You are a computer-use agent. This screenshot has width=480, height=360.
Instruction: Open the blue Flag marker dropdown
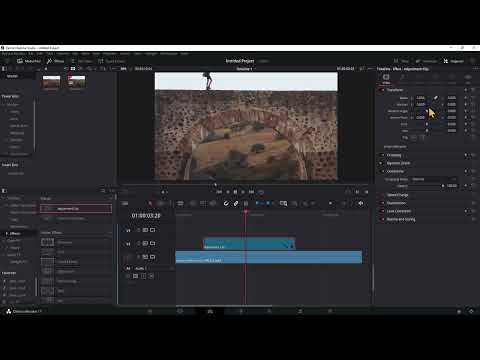(259, 203)
